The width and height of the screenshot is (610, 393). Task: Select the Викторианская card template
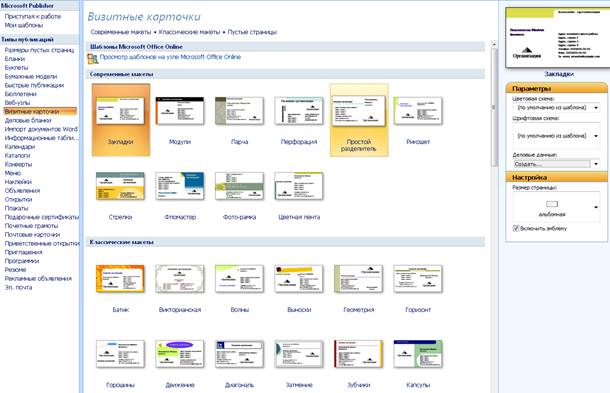[x=180, y=279]
